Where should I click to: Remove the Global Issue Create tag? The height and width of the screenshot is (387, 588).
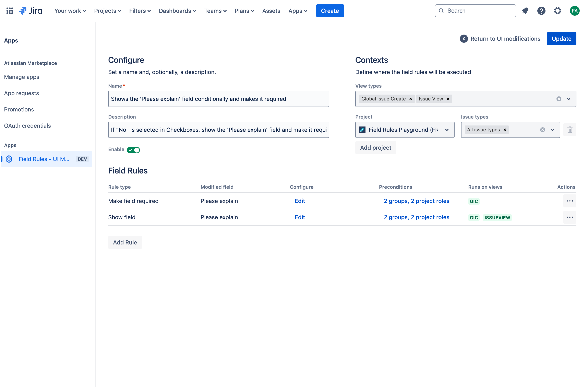(x=411, y=99)
